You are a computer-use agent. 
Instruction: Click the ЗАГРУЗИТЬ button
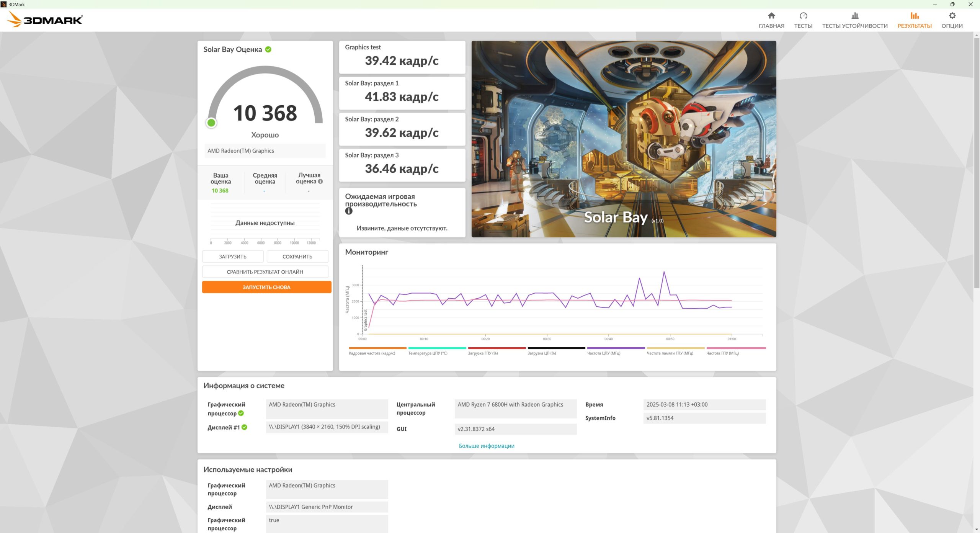tap(233, 257)
